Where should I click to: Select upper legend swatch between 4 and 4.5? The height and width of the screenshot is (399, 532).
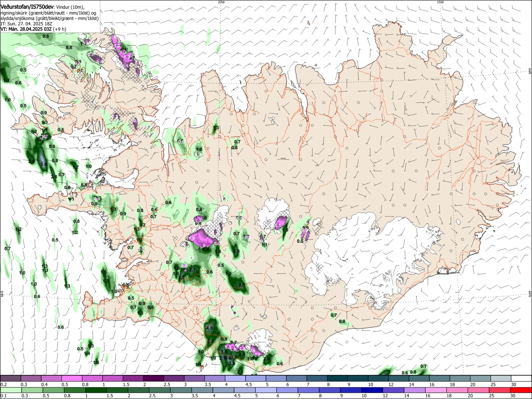(x=235, y=378)
